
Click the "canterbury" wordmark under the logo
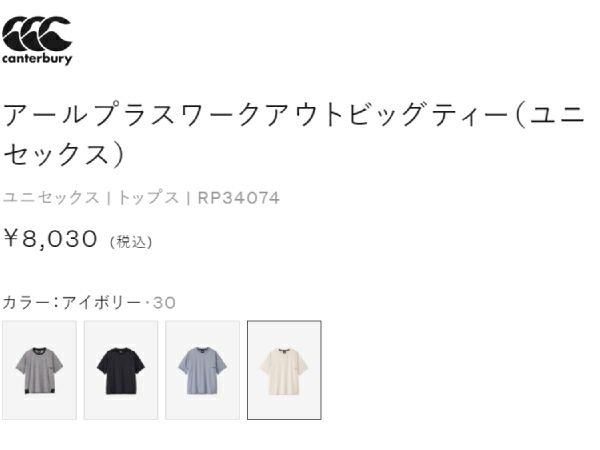click(x=37, y=58)
